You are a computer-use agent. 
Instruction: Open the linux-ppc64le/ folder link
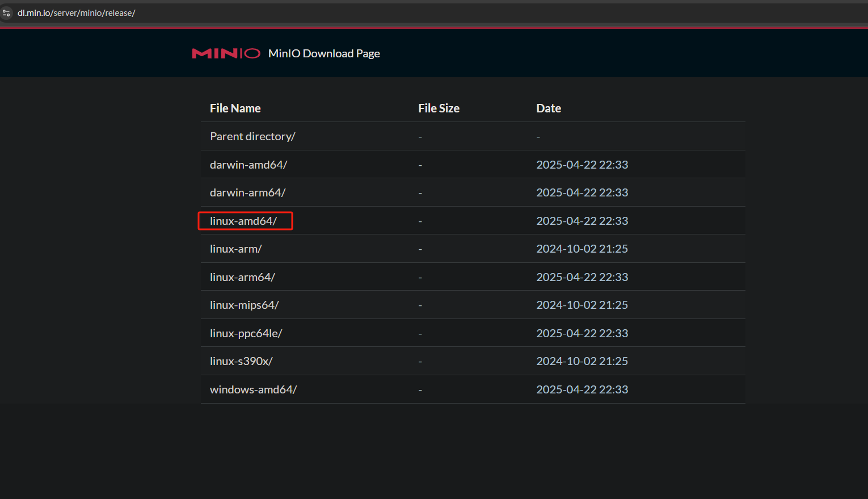pos(246,333)
